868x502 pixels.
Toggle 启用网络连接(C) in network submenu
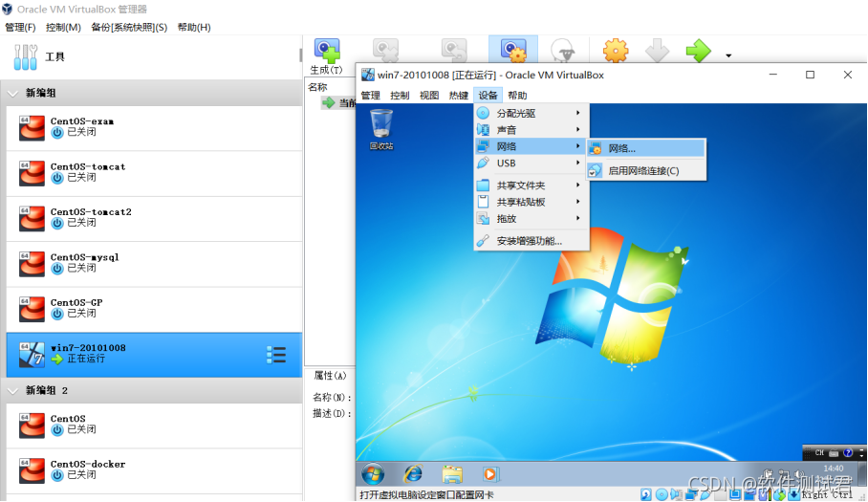click(x=646, y=170)
